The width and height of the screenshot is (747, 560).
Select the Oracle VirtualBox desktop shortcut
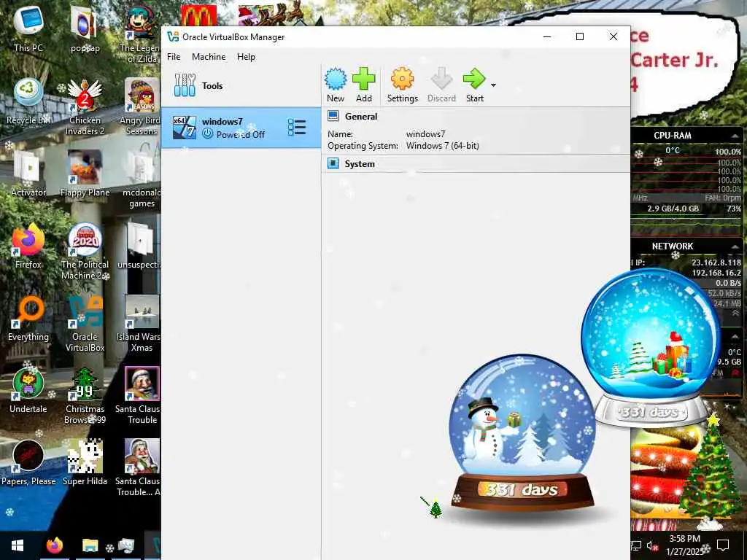(x=85, y=324)
